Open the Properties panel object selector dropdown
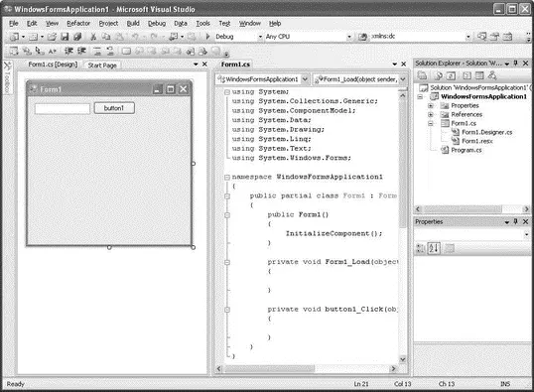Viewport: 534px width, 392px height. click(526, 234)
